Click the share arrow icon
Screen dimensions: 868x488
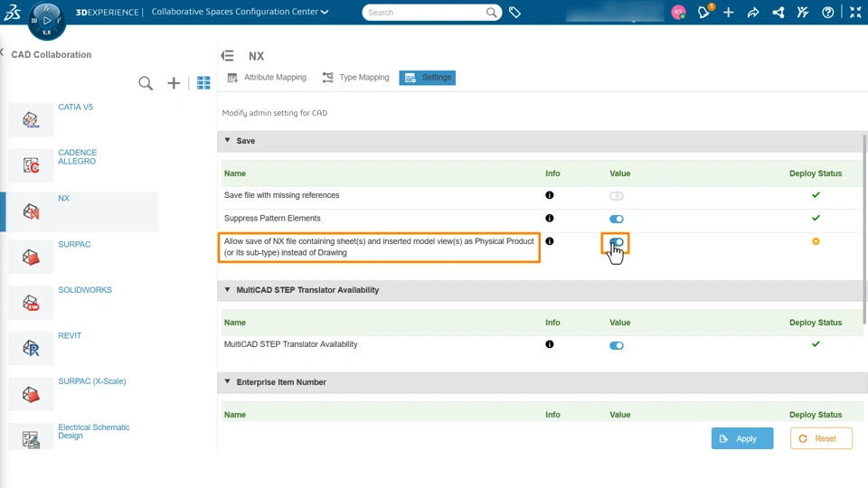pyautogui.click(x=753, y=12)
